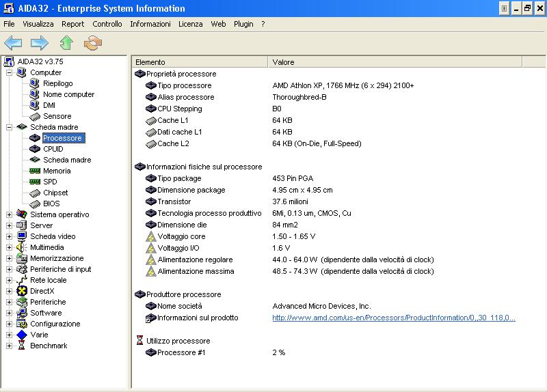Image resolution: width=547 pixels, height=392 pixels.
Task: Open the File menu
Action: pyautogui.click(x=9, y=24)
